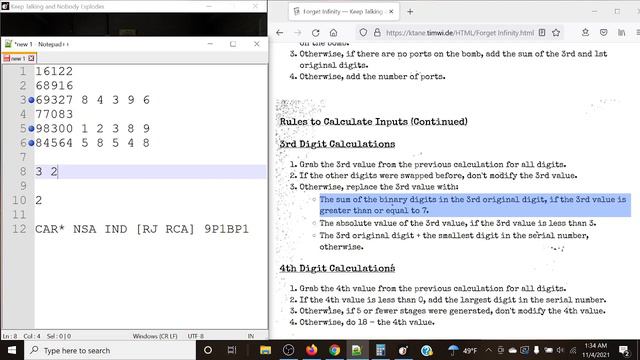Open Cortana from the taskbar circle
Image resolution: width=640 pixels, height=360 pixels.
click(207, 350)
